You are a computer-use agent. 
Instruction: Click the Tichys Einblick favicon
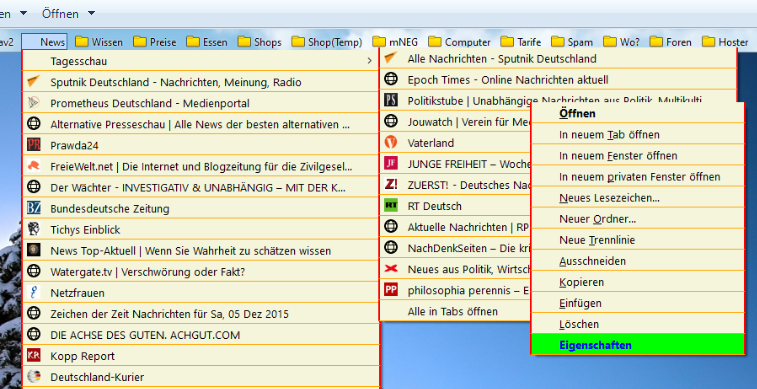[33, 229]
